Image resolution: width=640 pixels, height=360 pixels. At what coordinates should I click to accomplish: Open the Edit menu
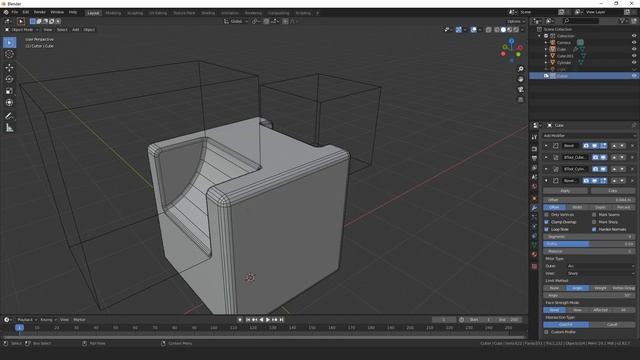[x=26, y=12]
